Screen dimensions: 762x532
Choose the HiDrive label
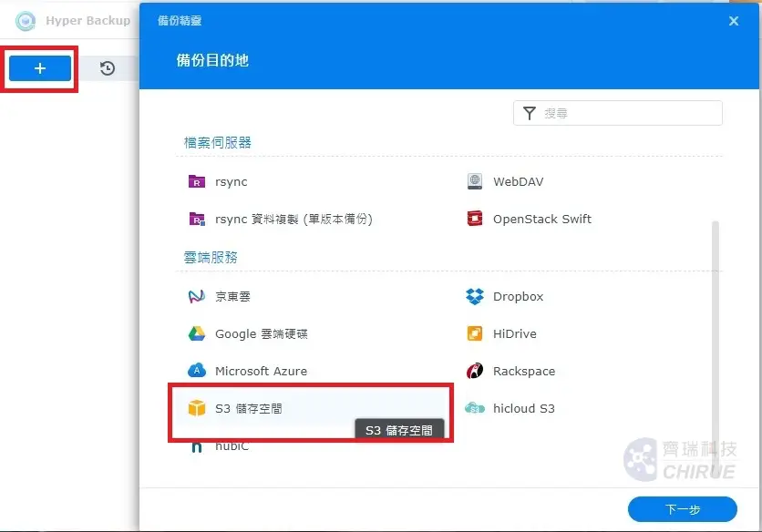515,333
